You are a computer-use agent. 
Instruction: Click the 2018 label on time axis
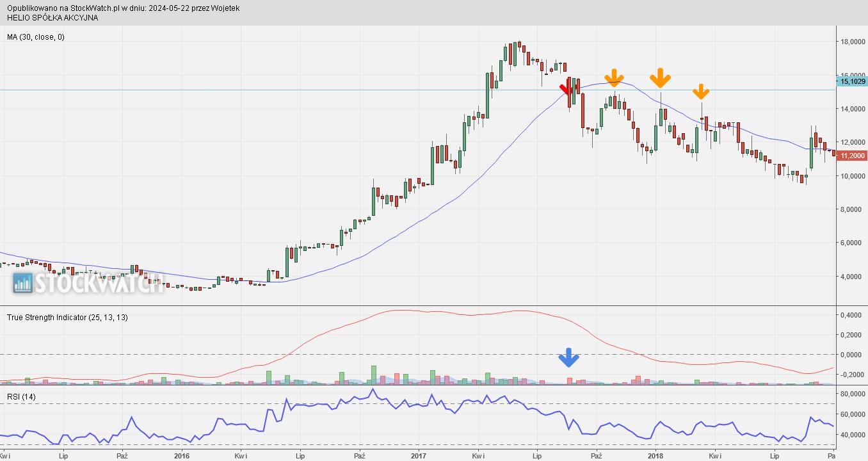click(x=655, y=457)
